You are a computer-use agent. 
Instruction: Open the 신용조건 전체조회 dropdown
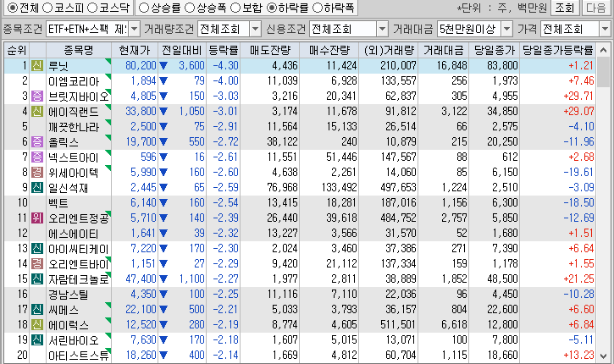point(382,29)
